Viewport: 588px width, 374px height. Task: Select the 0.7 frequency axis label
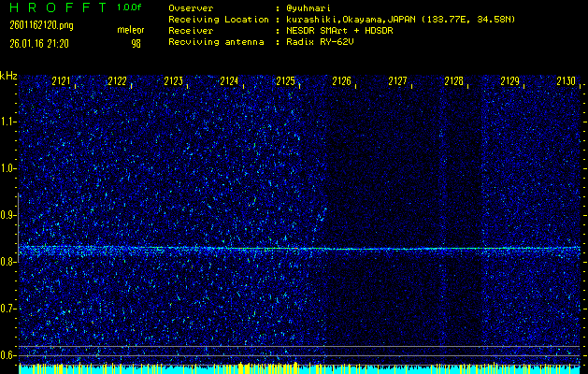[x=8, y=309]
